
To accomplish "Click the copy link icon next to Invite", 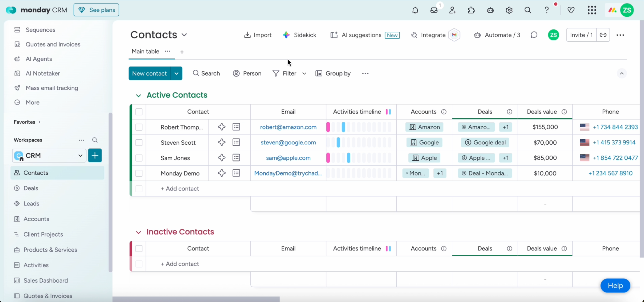I will pyautogui.click(x=603, y=35).
